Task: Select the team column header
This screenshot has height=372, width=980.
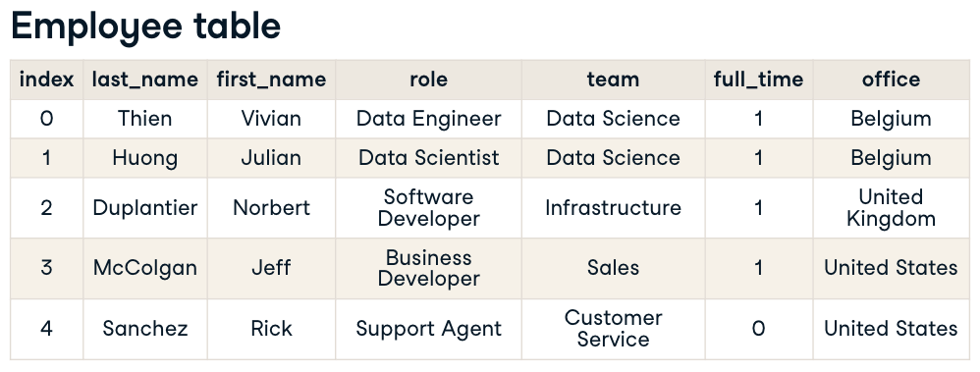Action: 613,80
